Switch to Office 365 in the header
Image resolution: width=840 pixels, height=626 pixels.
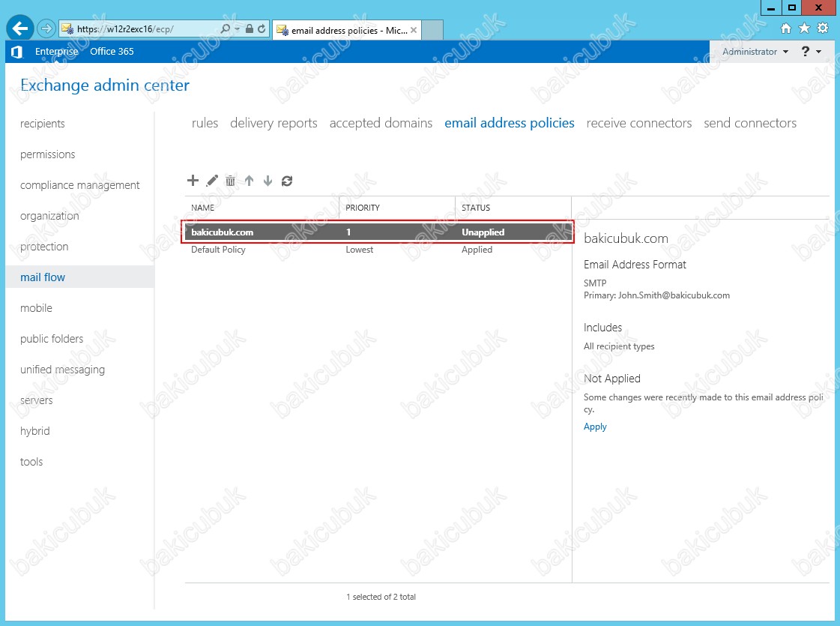(x=112, y=52)
